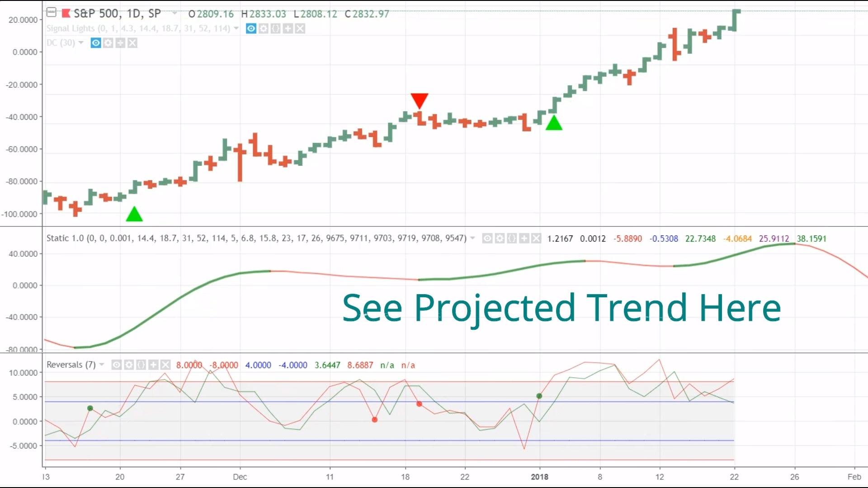Image resolution: width=868 pixels, height=488 pixels.
Task: Open the Signal Lights dropdown arrow
Action: click(236, 28)
